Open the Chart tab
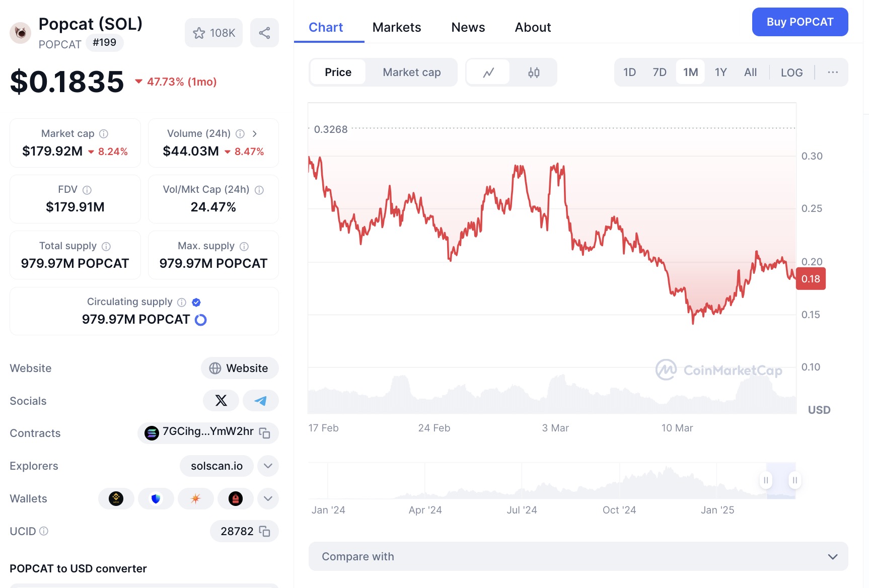 click(326, 27)
